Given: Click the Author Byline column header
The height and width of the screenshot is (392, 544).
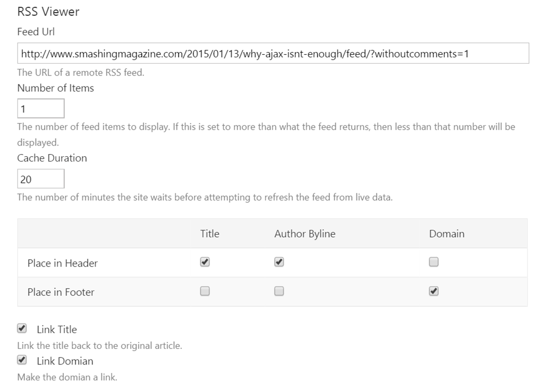Looking at the screenshot, I should pos(305,234).
